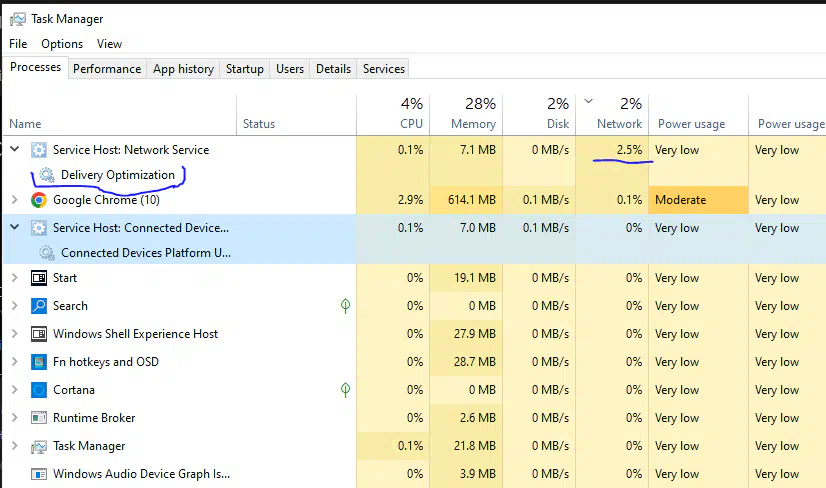Click the Service Host: Network Service icon
This screenshot has height=488, width=826.
point(39,150)
